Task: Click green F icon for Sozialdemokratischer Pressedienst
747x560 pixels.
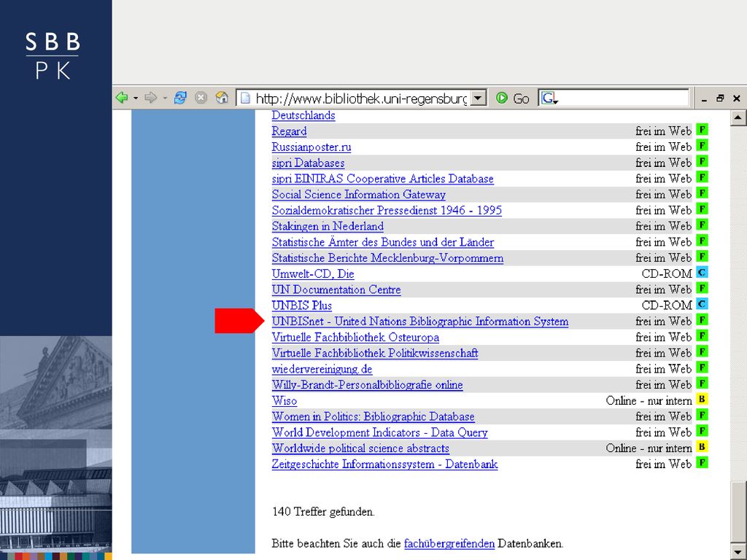Action: point(702,208)
